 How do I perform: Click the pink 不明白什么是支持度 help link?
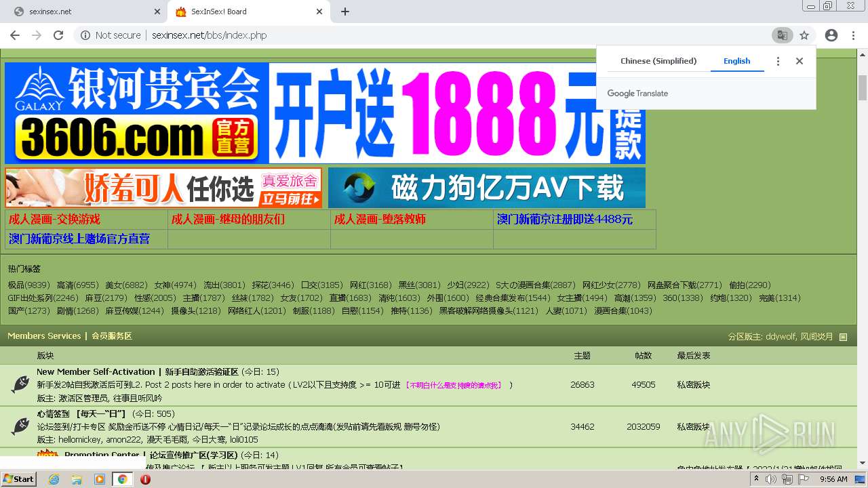click(x=454, y=385)
